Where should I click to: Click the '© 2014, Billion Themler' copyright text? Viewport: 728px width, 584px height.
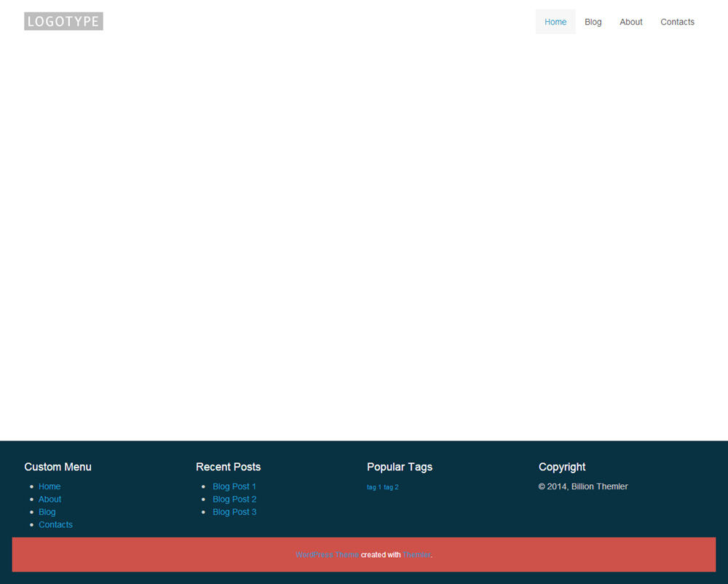583,486
